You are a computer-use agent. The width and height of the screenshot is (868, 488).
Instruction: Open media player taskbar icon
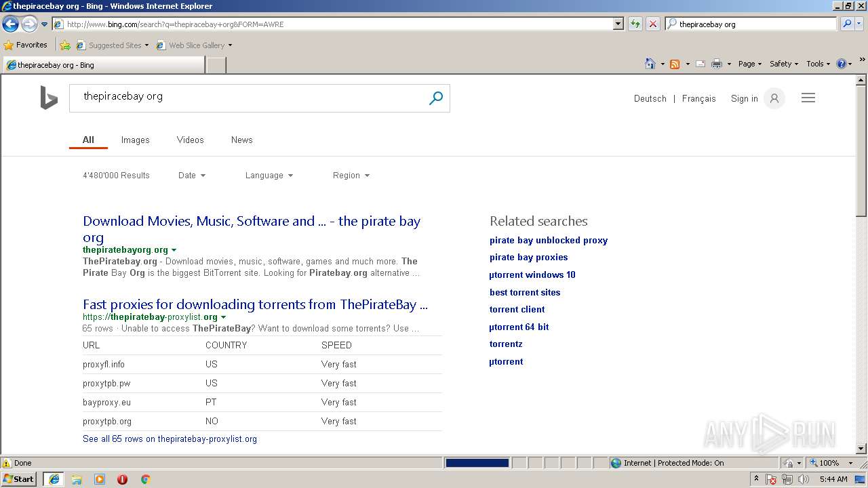pyautogui.click(x=100, y=479)
